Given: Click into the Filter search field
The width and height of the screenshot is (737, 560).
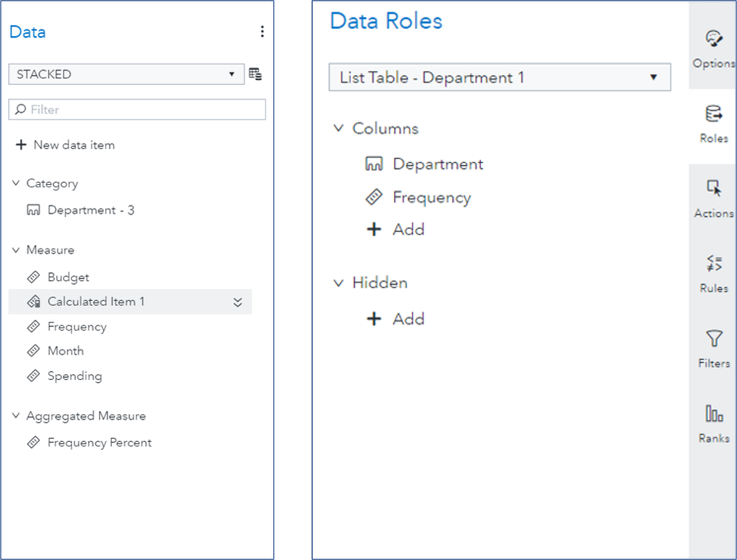Looking at the screenshot, I should [x=137, y=109].
